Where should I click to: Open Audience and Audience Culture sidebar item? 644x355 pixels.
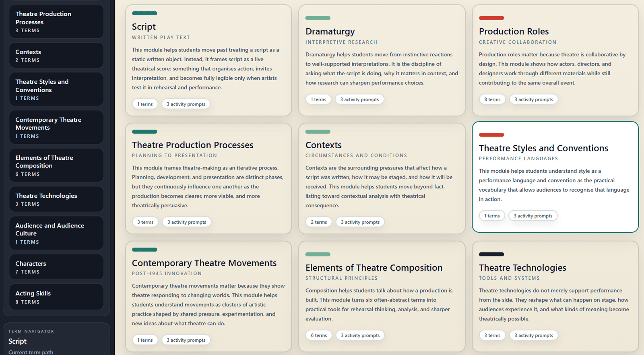(56, 233)
